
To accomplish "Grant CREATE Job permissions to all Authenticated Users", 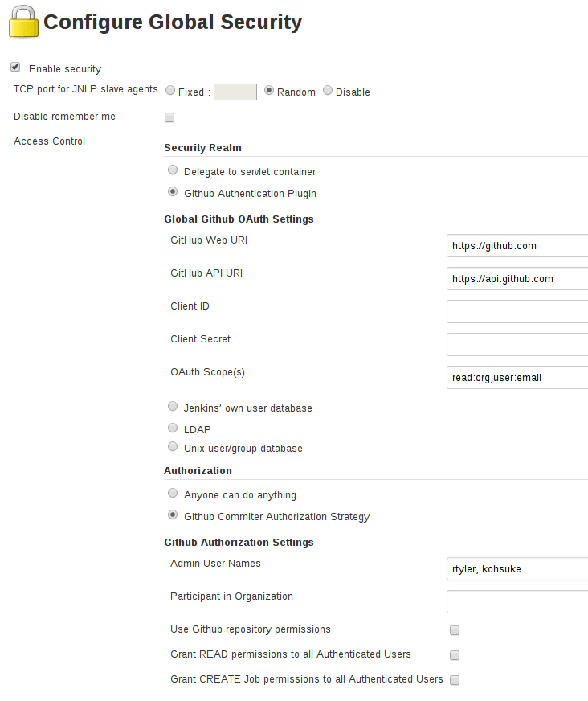I will click(x=455, y=679).
